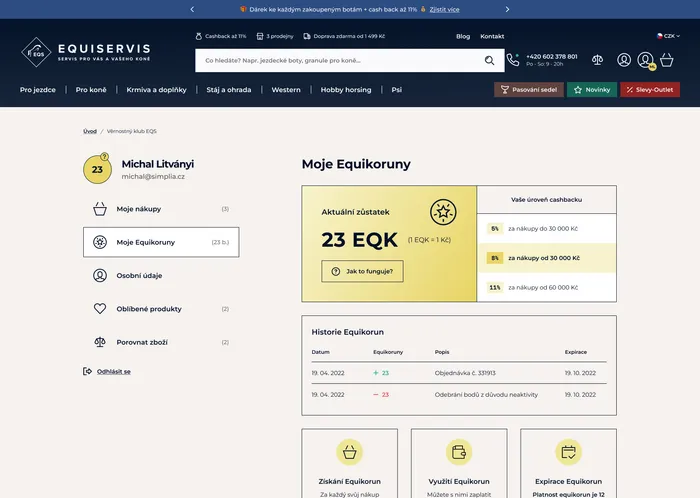The height and width of the screenshot is (498, 700).
Task: Click 'Doprava zdarma od 1 499 Kč'
Action: [344, 36]
